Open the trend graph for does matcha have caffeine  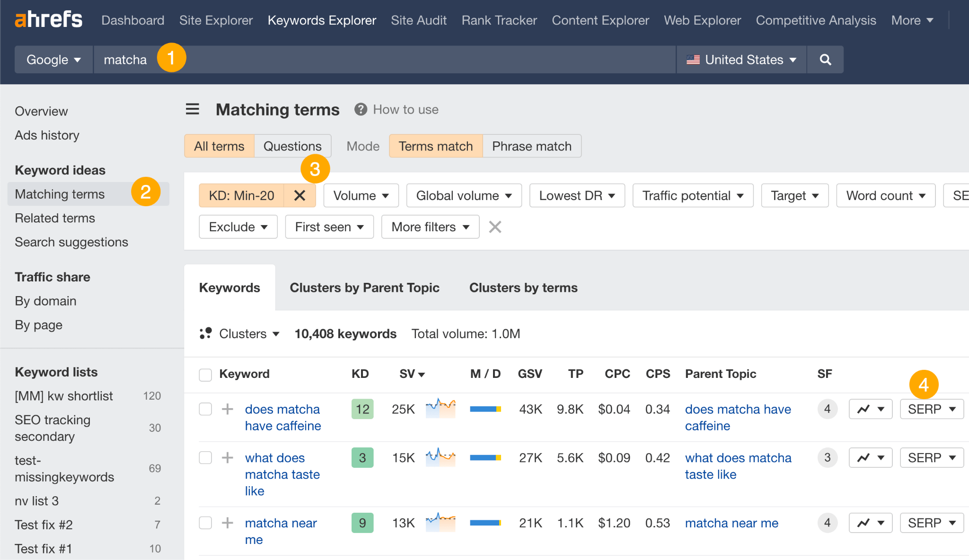[x=870, y=409]
